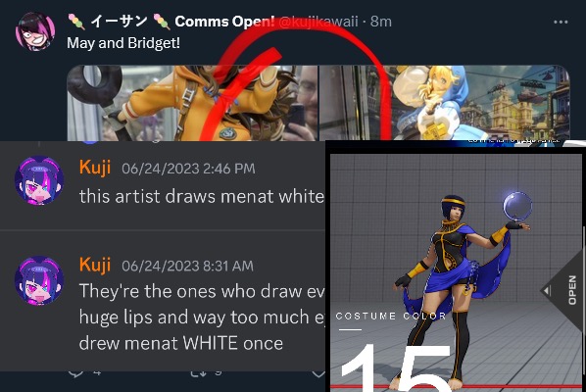586x392 pixels.
Task: Click the reply icon under the tweet
Action: coord(75,372)
